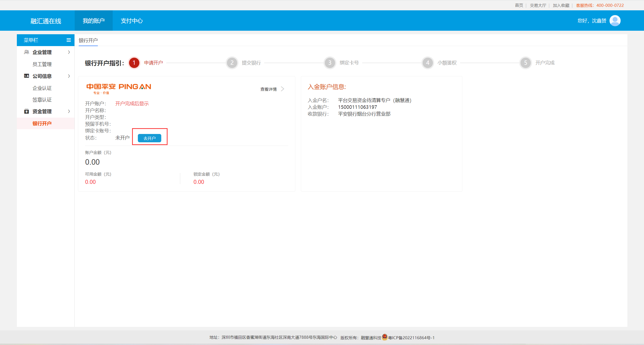Click 平台交易资金待清算专户 account name
The image size is (644, 345).
click(375, 100)
